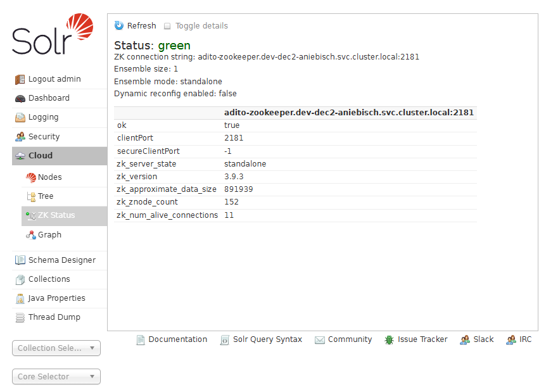Open the Graph view in Cloud section

pyautogui.click(x=47, y=234)
